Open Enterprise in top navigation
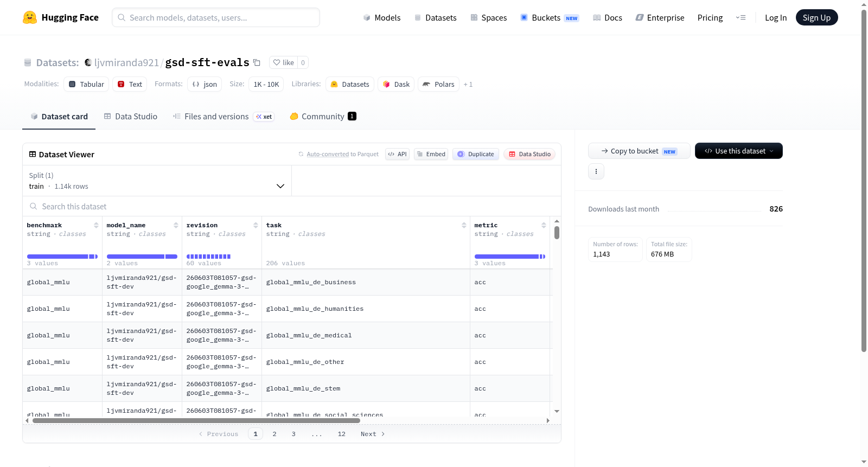 pos(660,18)
